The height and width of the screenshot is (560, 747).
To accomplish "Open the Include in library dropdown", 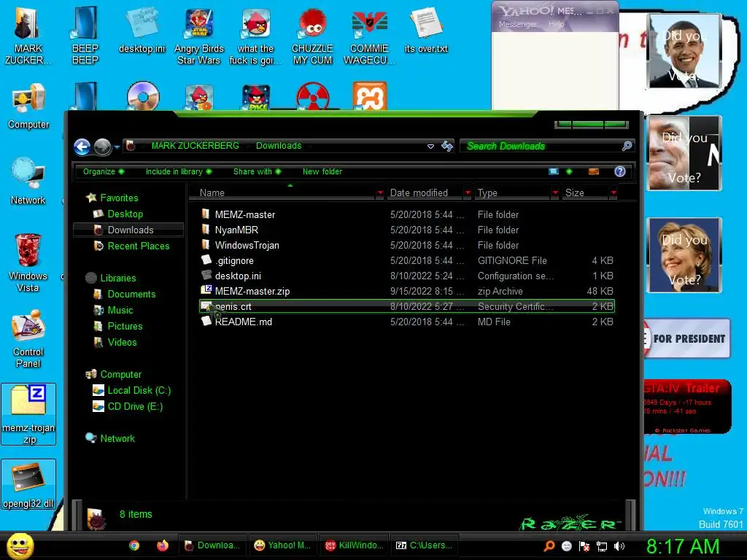I will click(x=179, y=171).
